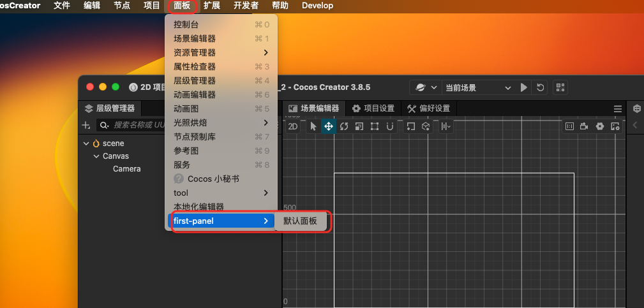Expand the 光照烘焙 submenu

221,122
